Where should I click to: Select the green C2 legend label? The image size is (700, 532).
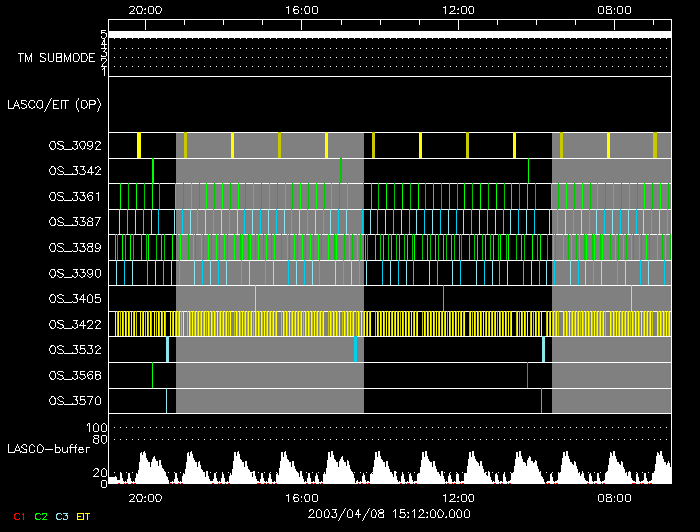40,516
